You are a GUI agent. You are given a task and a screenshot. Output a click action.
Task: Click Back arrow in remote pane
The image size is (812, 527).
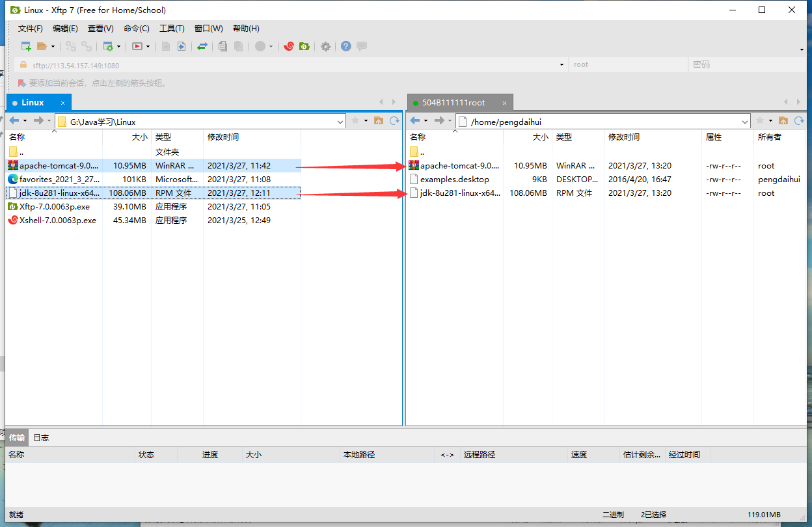(x=415, y=120)
